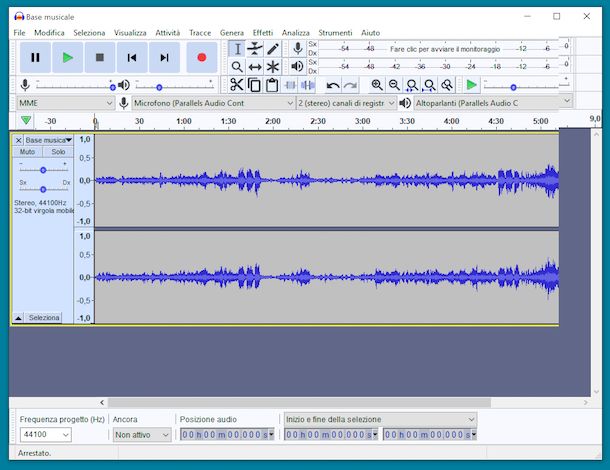The height and width of the screenshot is (470, 610).
Task: Open the Seleziona menu
Action: click(89, 33)
